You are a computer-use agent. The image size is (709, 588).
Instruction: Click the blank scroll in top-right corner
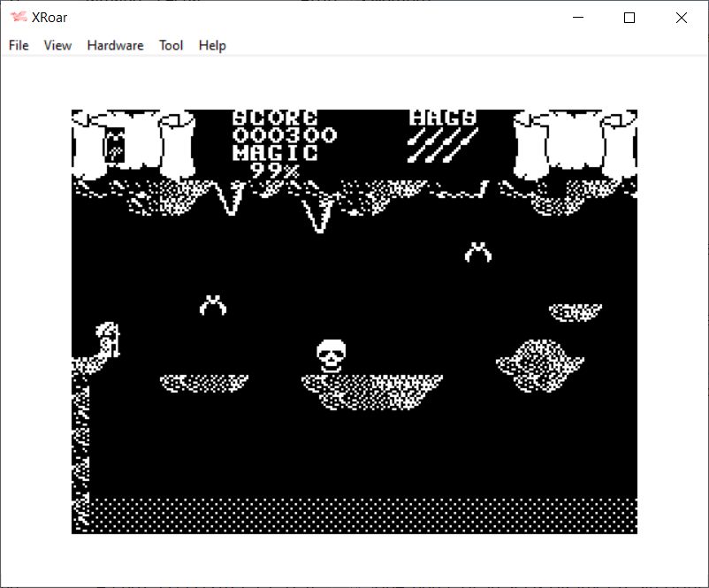pyautogui.click(x=575, y=143)
